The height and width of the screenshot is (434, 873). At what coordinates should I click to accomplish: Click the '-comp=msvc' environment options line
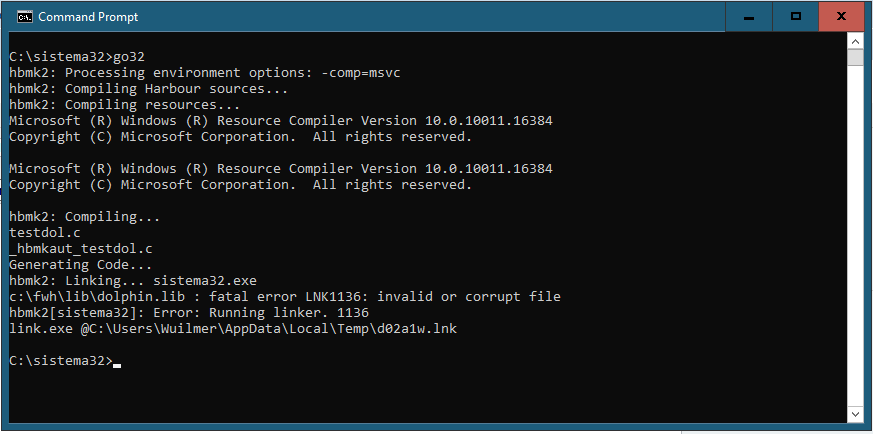click(x=204, y=73)
